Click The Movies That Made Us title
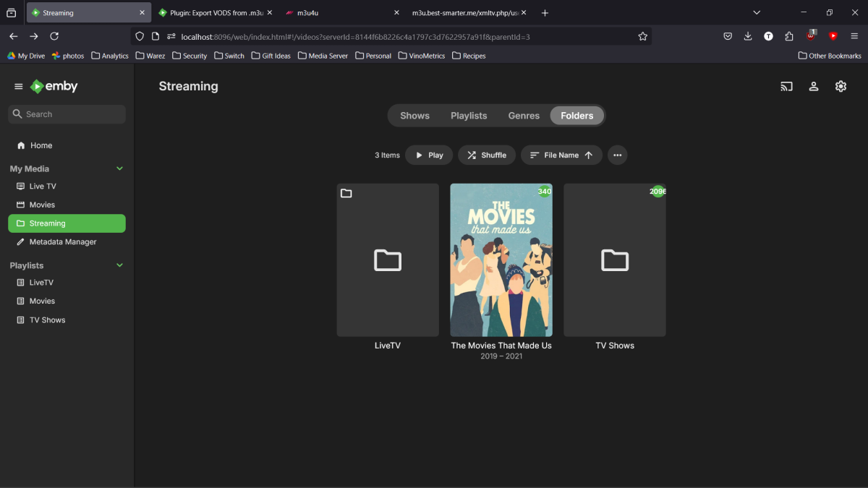 point(501,346)
